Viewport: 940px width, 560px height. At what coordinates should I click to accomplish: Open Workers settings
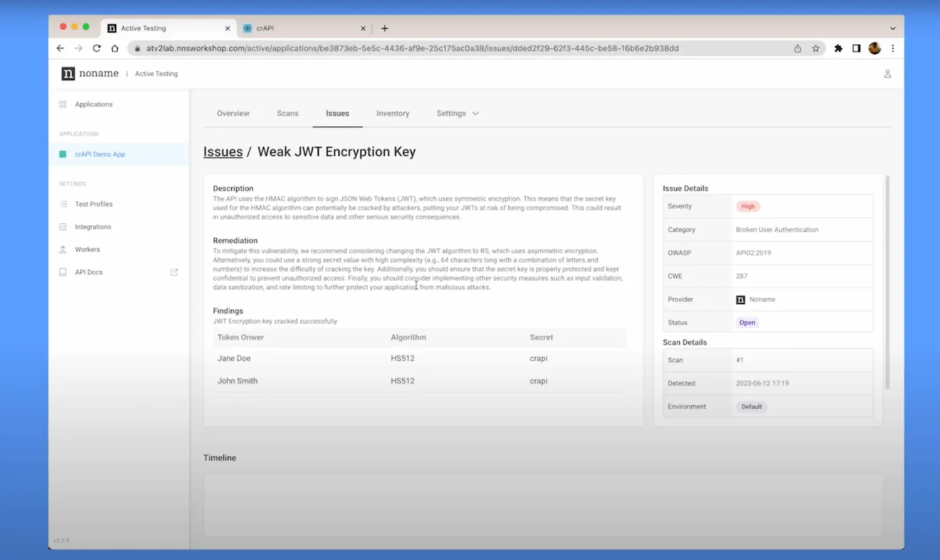87,249
